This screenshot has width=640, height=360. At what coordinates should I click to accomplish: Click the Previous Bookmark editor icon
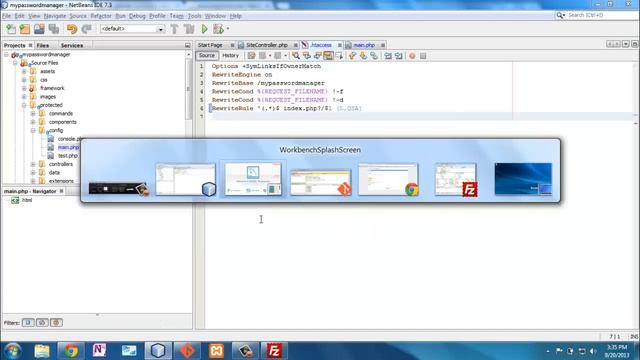[x=352, y=56]
